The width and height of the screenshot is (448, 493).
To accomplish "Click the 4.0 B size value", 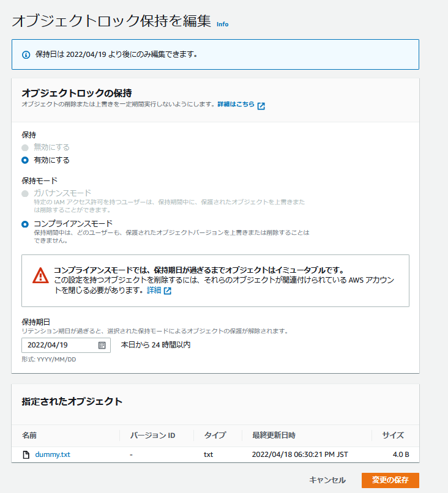I will click(x=401, y=454).
